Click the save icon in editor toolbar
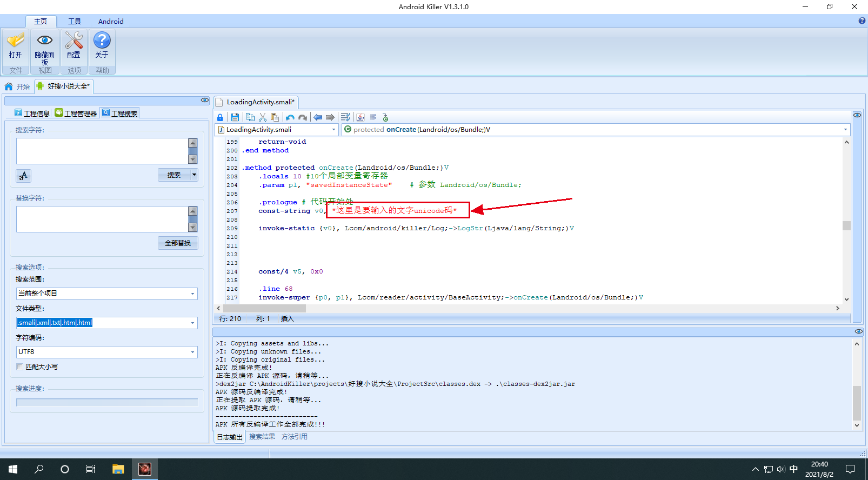The height and width of the screenshot is (480, 868). coord(235,117)
